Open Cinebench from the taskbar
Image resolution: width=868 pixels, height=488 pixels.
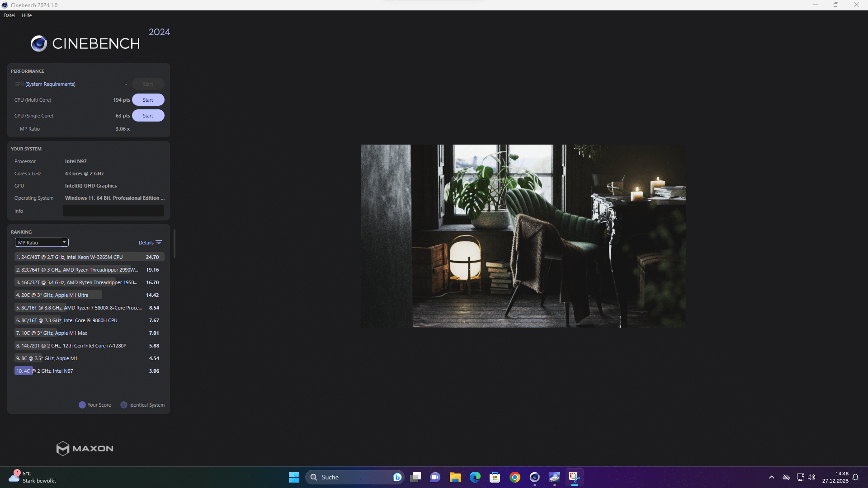[x=534, y=477]
